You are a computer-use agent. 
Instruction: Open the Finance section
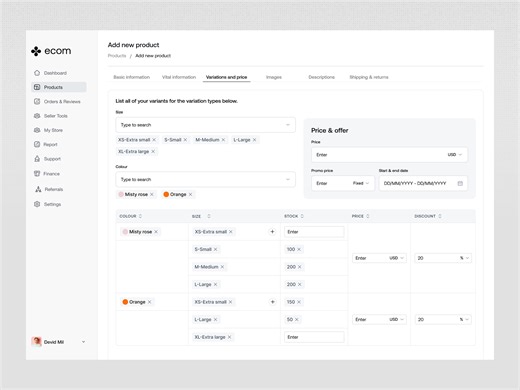[x=47, y=174]
